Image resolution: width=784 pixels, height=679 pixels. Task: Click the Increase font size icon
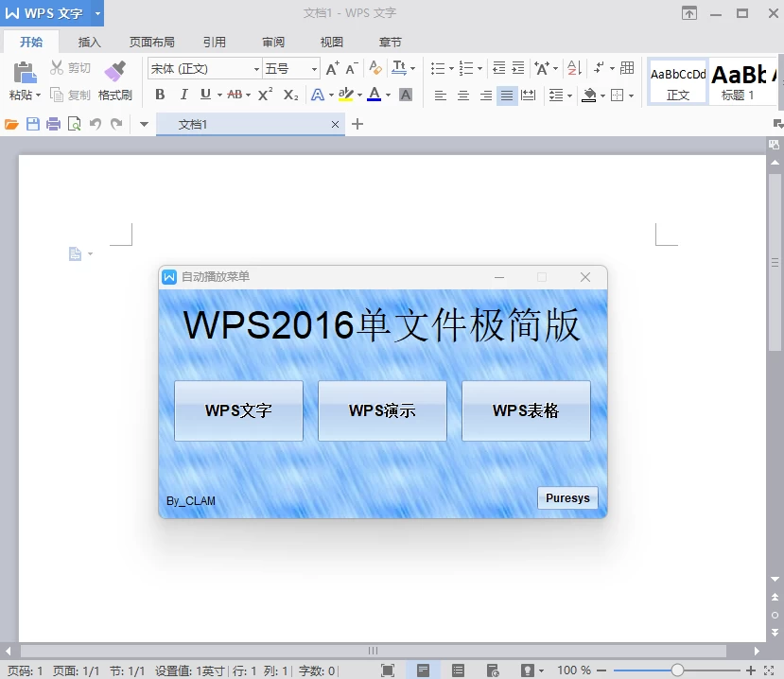332,69
